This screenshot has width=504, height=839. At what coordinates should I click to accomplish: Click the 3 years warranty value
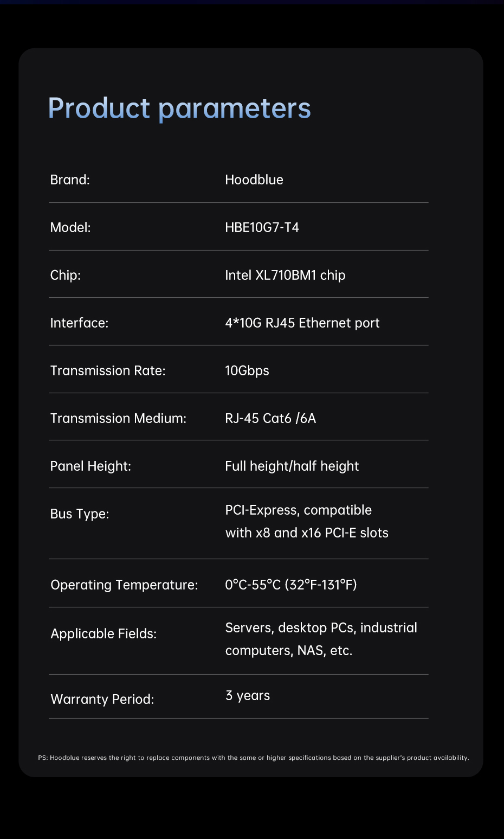248,695
